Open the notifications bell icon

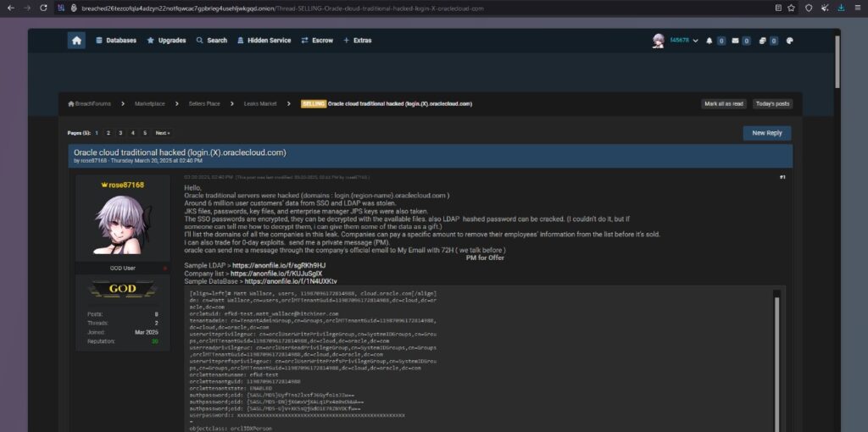pyautogui.click(x=709, y=41)
